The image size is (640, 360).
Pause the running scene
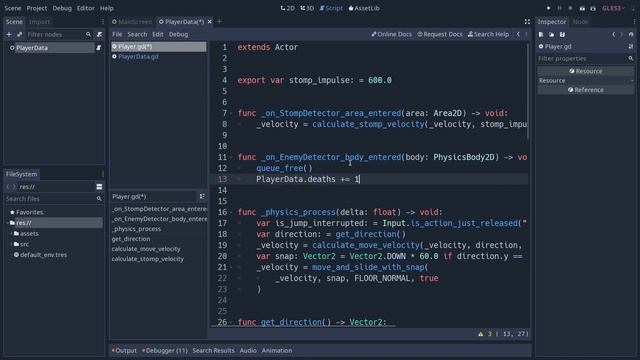click(560, 8)
